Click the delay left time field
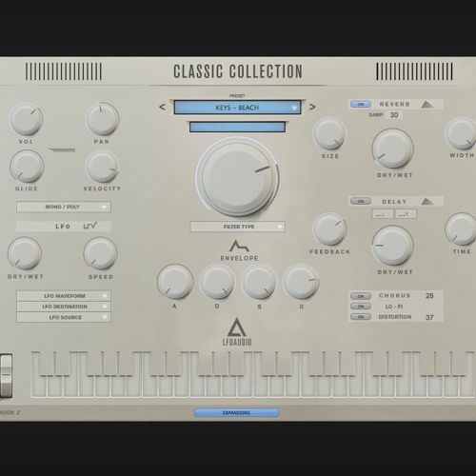Image resolution: width=476 pixels, height=476 pixels. pyautogui.click(x=383, y=214)
